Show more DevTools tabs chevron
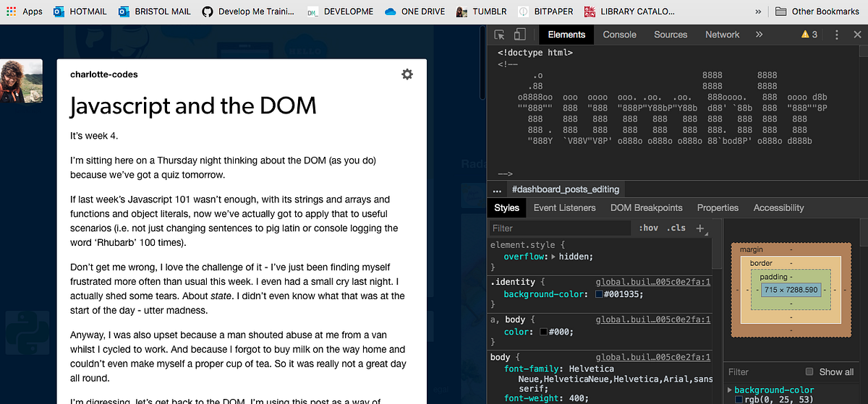This screenshot has width=868, height=404. [759, 35]
